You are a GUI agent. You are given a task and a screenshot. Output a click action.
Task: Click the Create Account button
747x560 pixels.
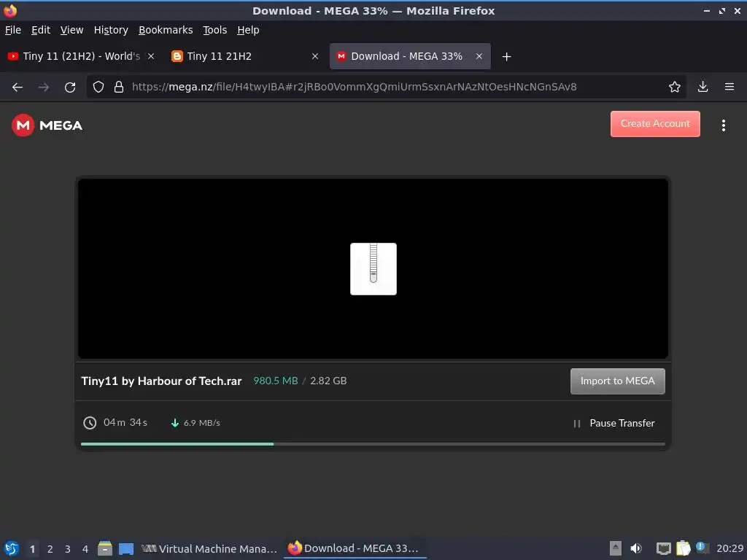tap(655, 124)
